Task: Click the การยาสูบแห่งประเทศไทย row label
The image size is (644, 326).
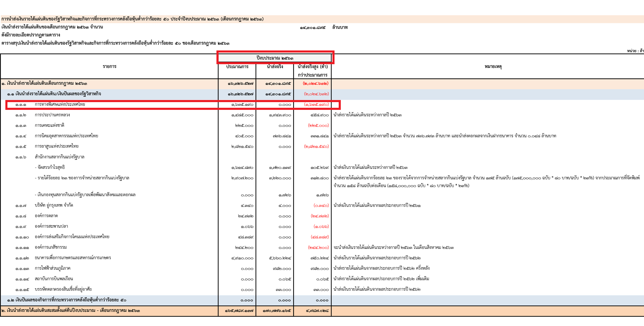Action: tap(57, 146)
